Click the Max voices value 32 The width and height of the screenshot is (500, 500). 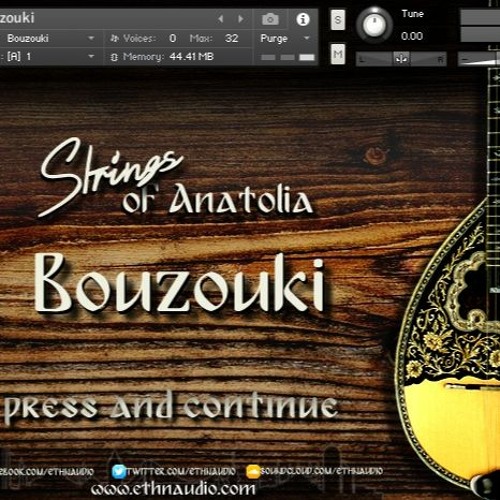point(231,38)
